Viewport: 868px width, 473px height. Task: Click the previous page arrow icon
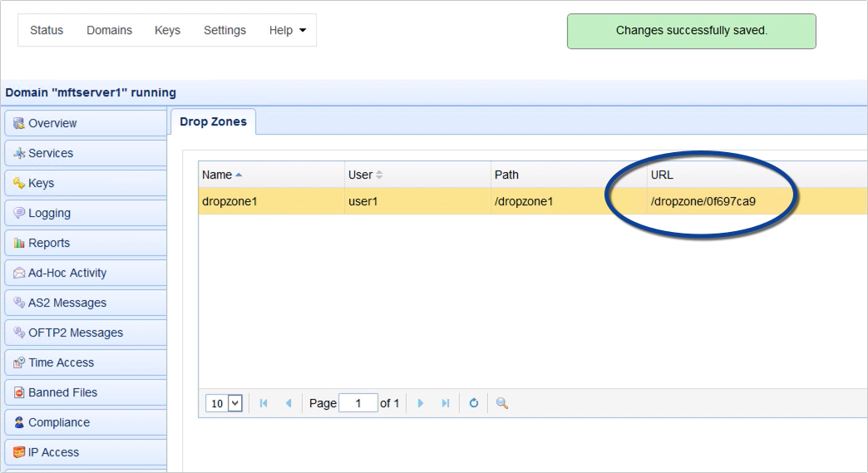[x=289, y=403]
